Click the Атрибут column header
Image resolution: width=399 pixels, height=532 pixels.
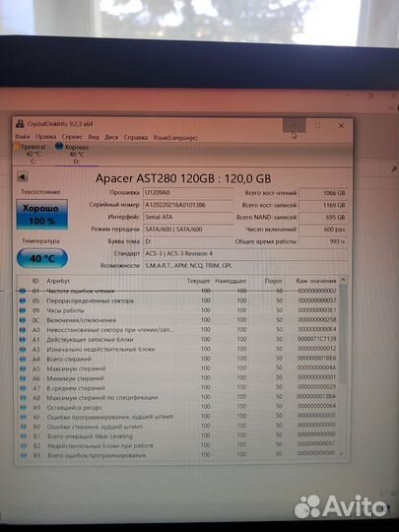(58, 281)
